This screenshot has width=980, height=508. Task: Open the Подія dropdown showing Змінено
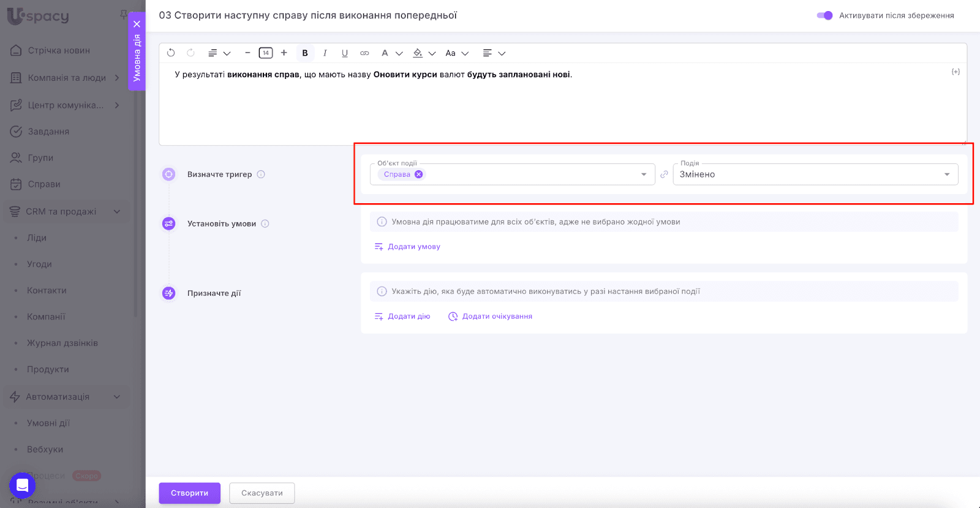point(946,174)
